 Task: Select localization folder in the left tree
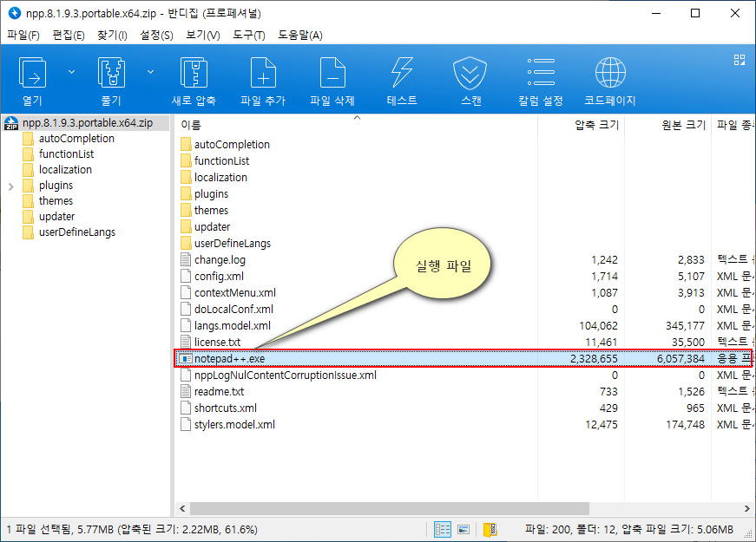[65, 170]
